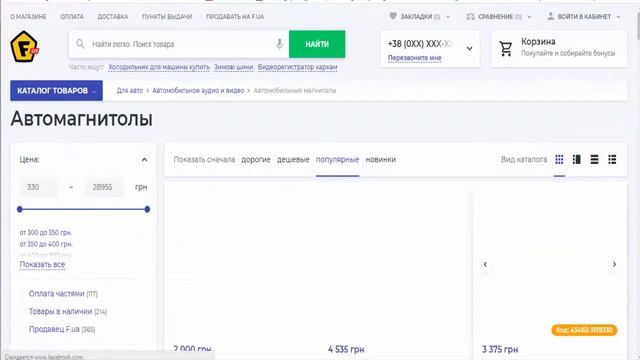Open Пункты выдачи menu item

point(167,17)
